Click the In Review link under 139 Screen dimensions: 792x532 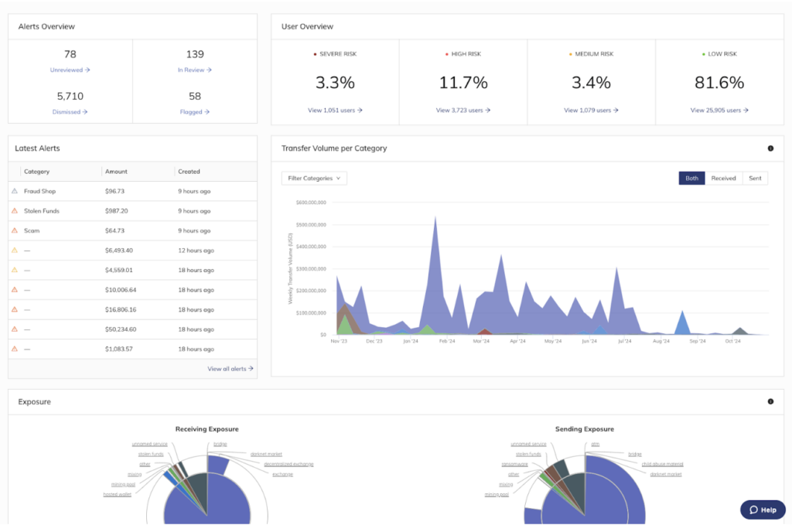coord(194,70)
